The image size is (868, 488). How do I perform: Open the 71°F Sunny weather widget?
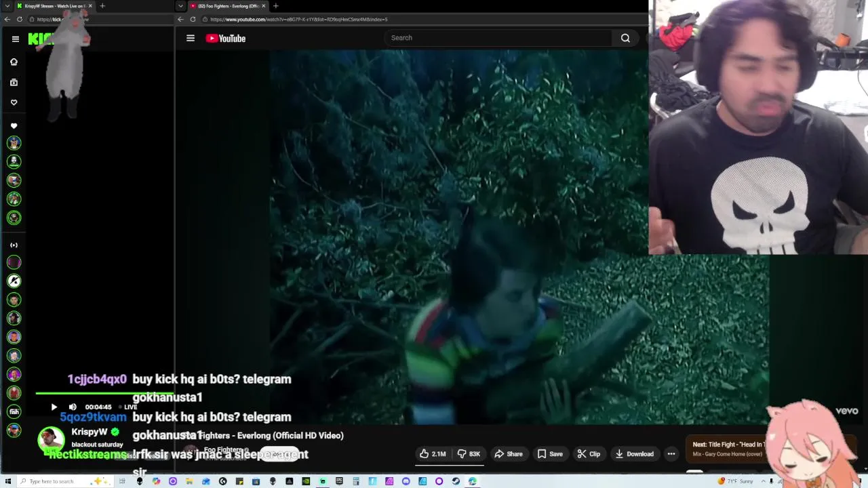[x=736, y=481]
